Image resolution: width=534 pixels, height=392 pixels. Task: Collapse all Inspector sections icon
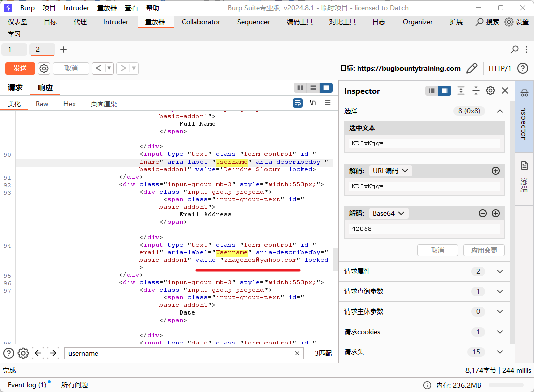coord(476,91)
